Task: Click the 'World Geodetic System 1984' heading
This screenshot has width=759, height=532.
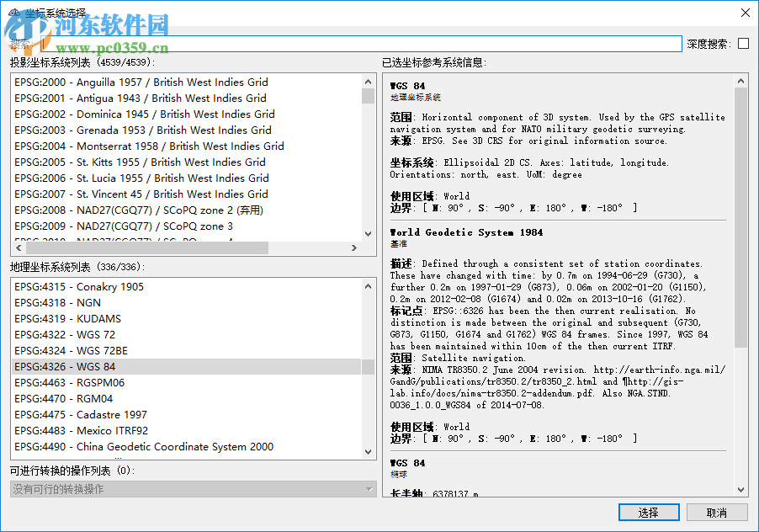Action: tap(467, 232)
